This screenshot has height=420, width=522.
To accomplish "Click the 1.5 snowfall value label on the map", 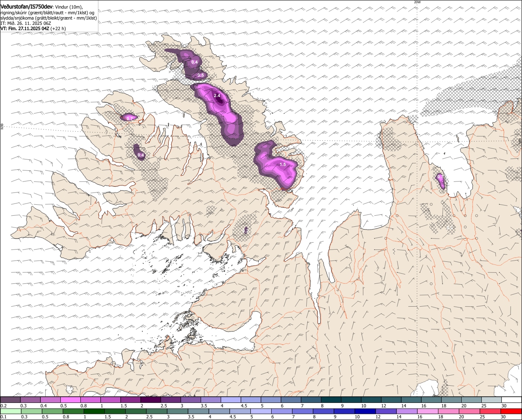I will pyautogui.click(x=283, y=164).
